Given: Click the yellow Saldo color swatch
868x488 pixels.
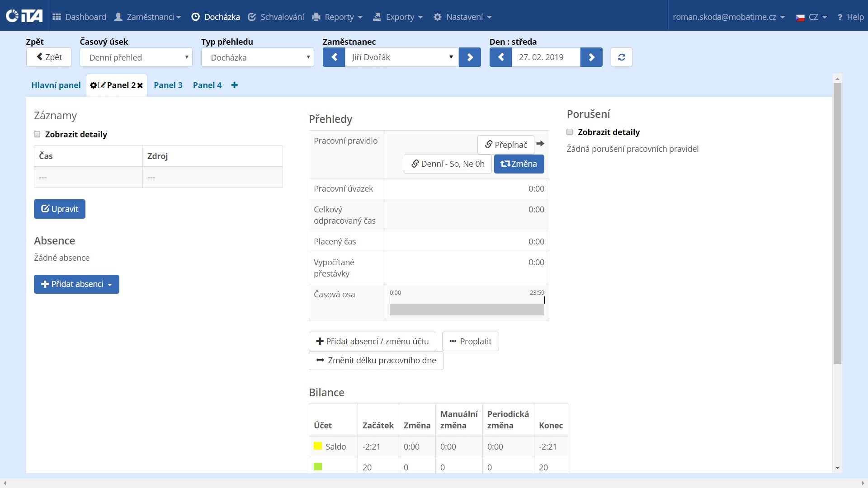Looking at the screenshot, I should pos(318,446).
